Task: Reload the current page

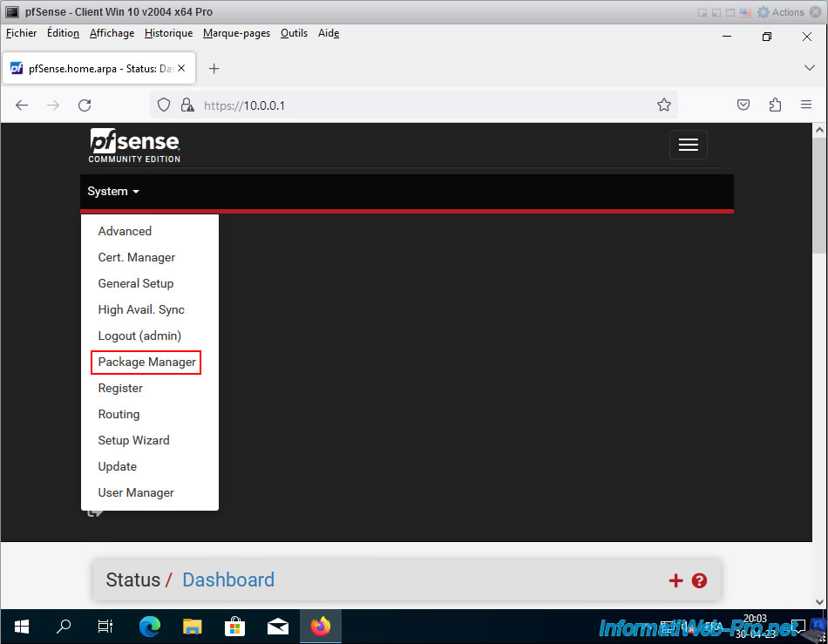Action: point(85,105)
